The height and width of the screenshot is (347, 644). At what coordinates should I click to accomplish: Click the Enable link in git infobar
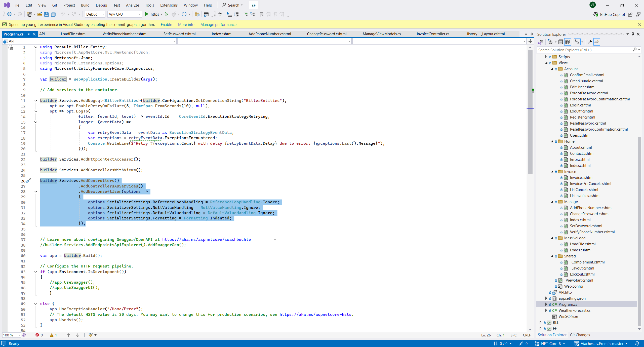click(x=166, y=25)
